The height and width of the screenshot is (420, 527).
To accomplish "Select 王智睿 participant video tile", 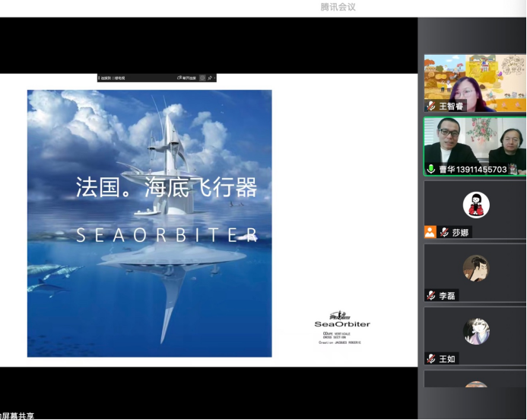I will pyautogui.click(x=475, y=83).
